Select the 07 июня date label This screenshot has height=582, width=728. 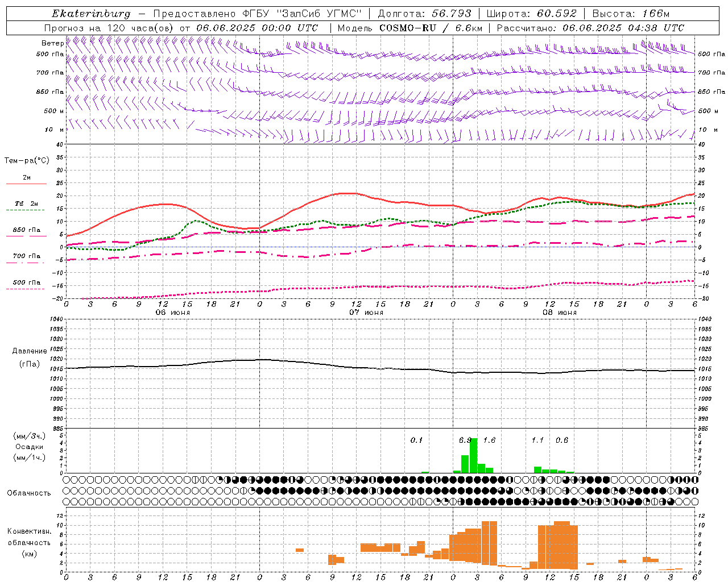click(x=366, y=313)
